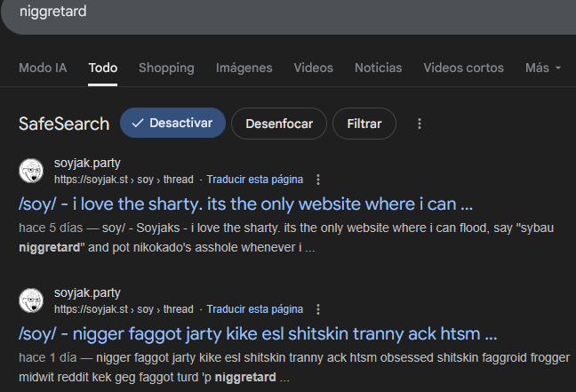Click Traducir esta página on first result
The width and height of the screenshot is (576, 392).
coord(255,180)
